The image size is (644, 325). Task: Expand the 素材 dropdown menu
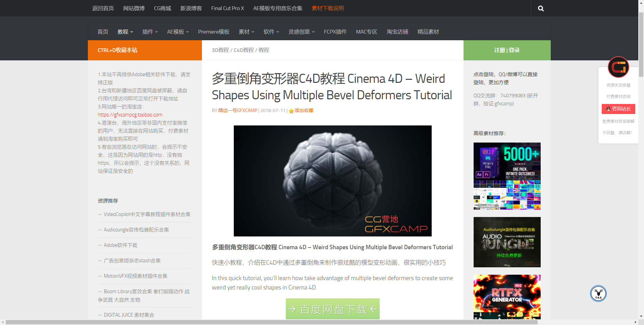tap(247, 32)
